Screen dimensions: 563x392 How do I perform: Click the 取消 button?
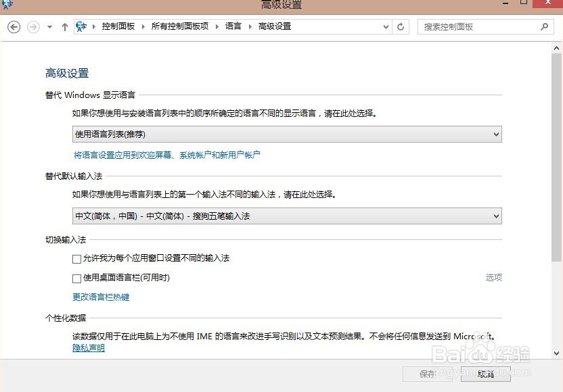click(x=486, y=374)
